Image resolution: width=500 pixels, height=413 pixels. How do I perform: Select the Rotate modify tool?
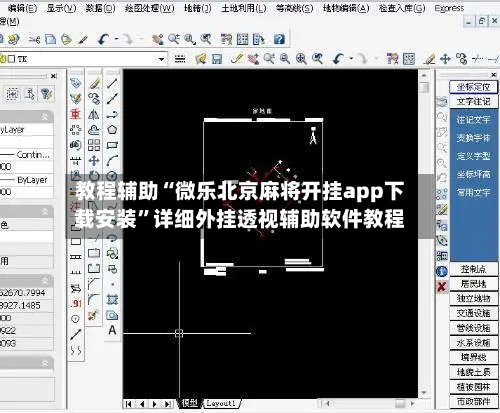[x=94, y=176]
